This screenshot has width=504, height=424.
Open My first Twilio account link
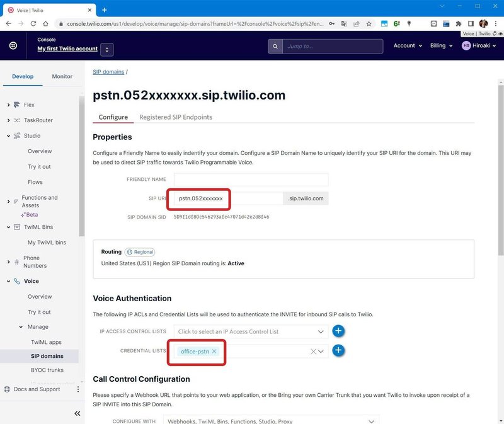[67, 49]
